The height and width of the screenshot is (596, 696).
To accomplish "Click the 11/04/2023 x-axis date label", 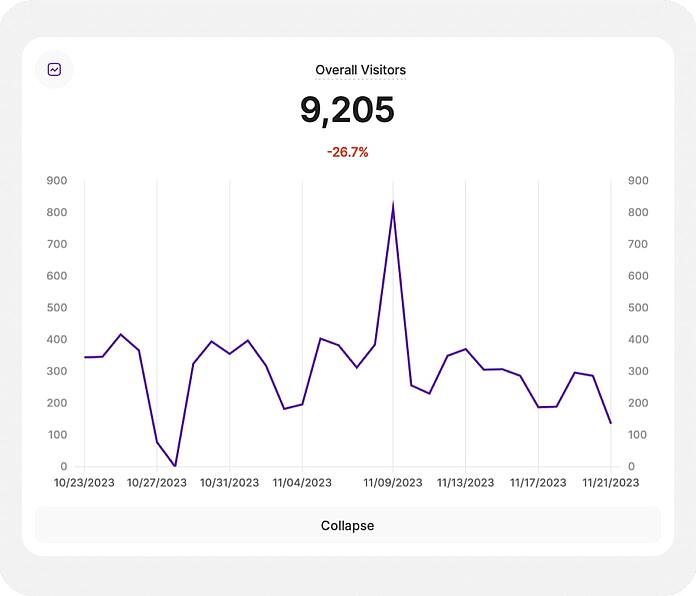I will coord(302,482).
